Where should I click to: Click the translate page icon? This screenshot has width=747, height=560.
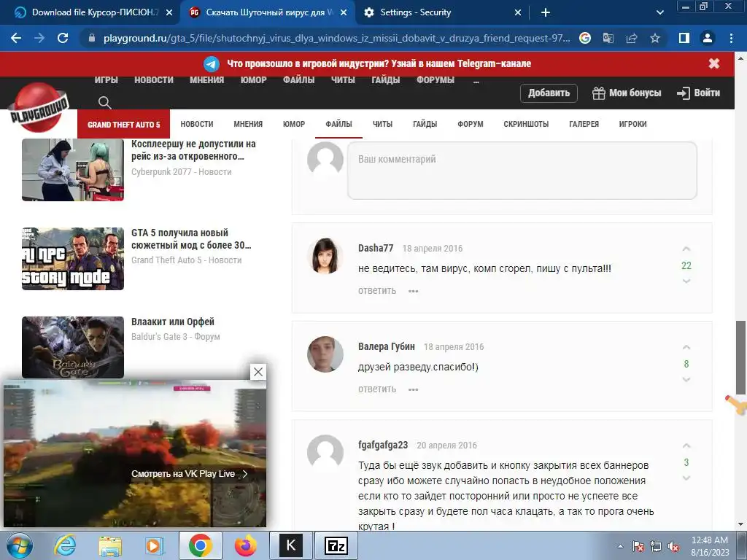point(608,38)
